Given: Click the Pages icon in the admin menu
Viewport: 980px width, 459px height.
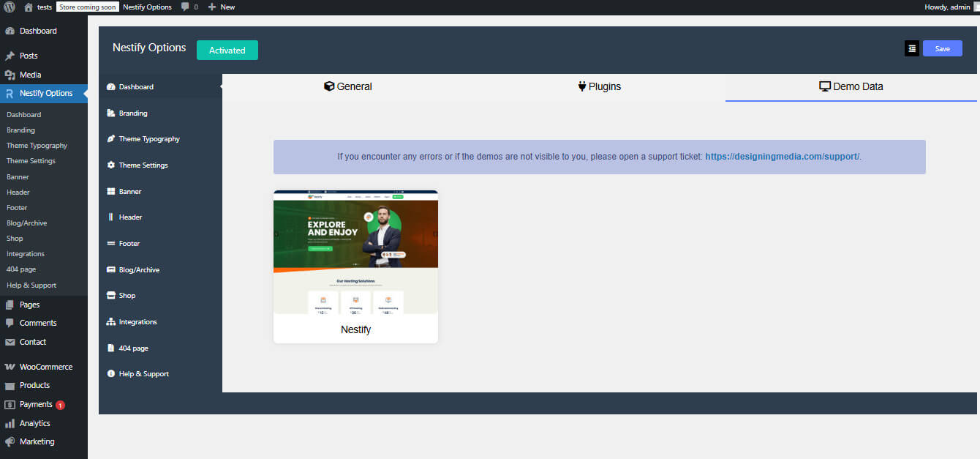Looking at the screenshot, I should (x=10, y=305).
